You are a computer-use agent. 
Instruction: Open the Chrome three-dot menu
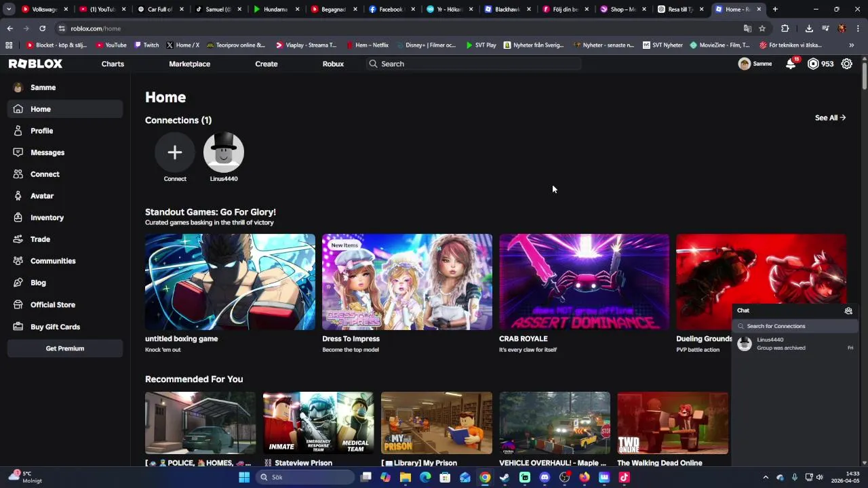(x=859, y=28)
